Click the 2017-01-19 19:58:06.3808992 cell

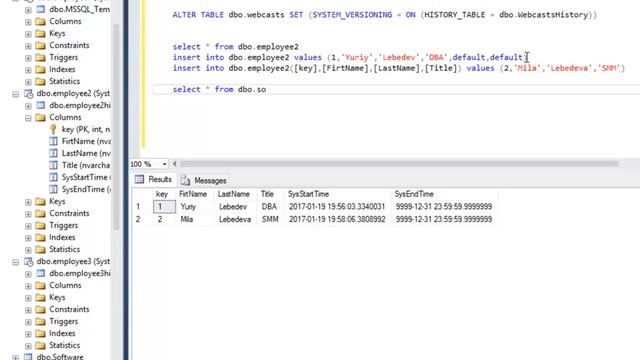337,219
